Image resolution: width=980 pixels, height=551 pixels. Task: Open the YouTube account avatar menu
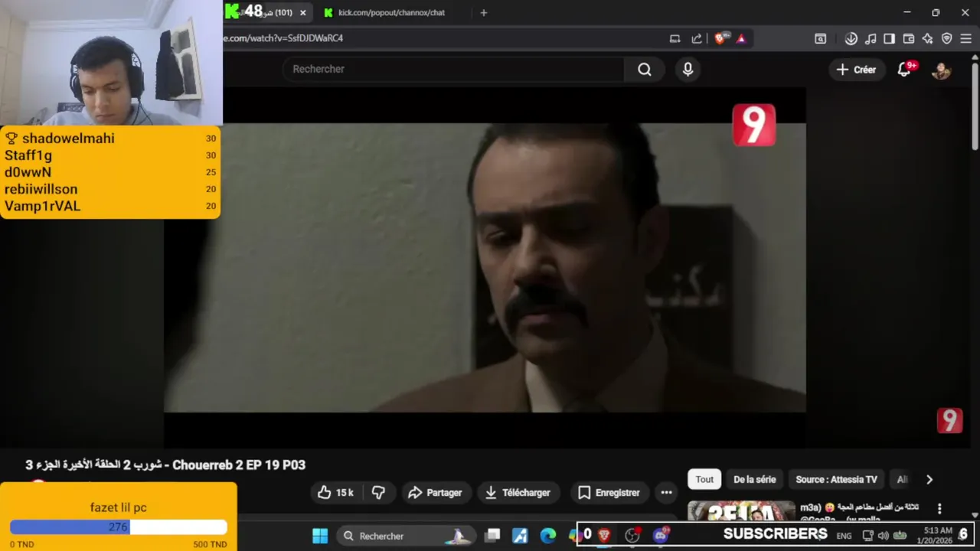click(x=941, y=70)
